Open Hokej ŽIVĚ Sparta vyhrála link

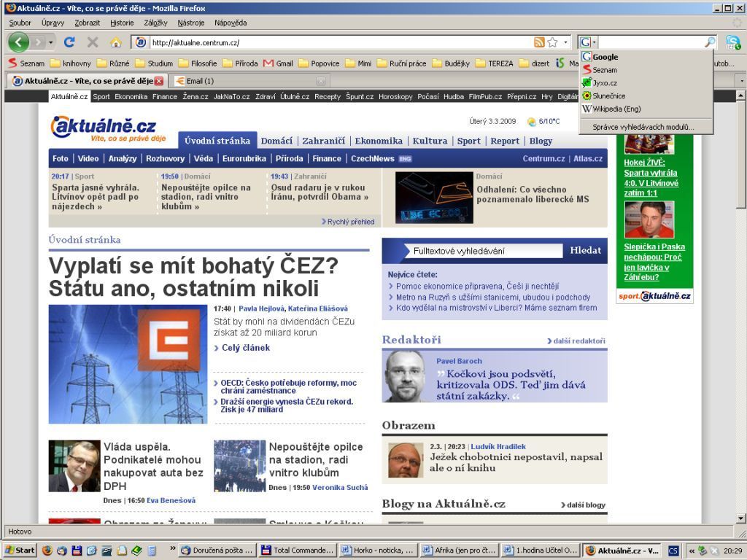(x=651, y=178)
